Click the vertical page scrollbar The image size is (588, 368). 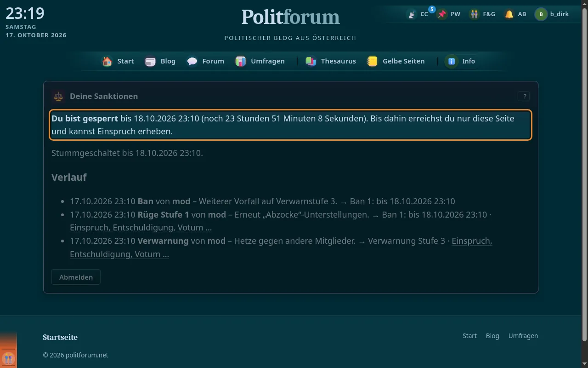click(585, 175)
